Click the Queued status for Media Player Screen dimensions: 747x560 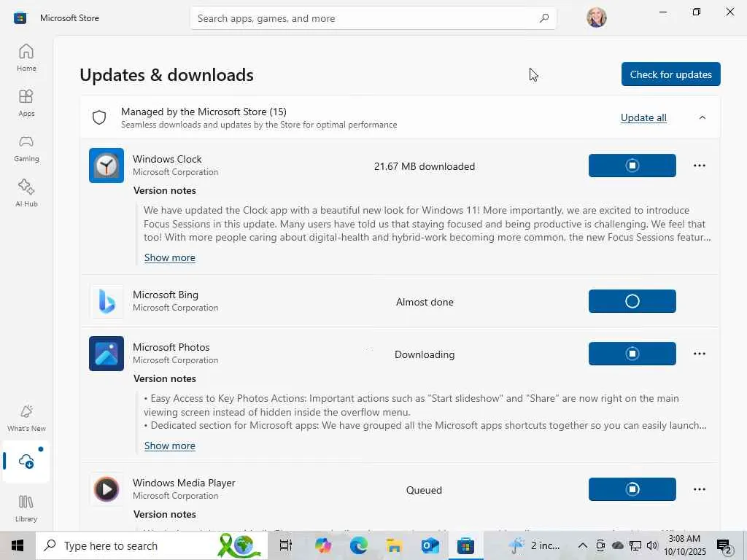tap(424, 490)
